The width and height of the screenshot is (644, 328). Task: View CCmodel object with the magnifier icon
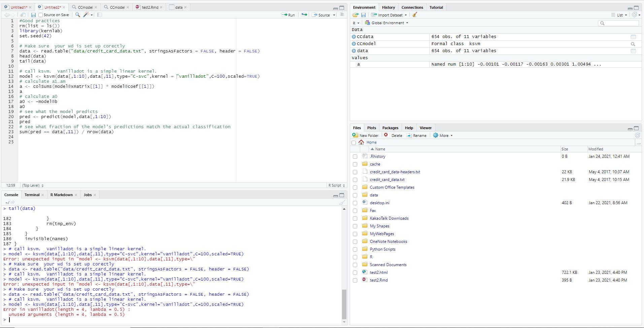(x=633, y=44)
